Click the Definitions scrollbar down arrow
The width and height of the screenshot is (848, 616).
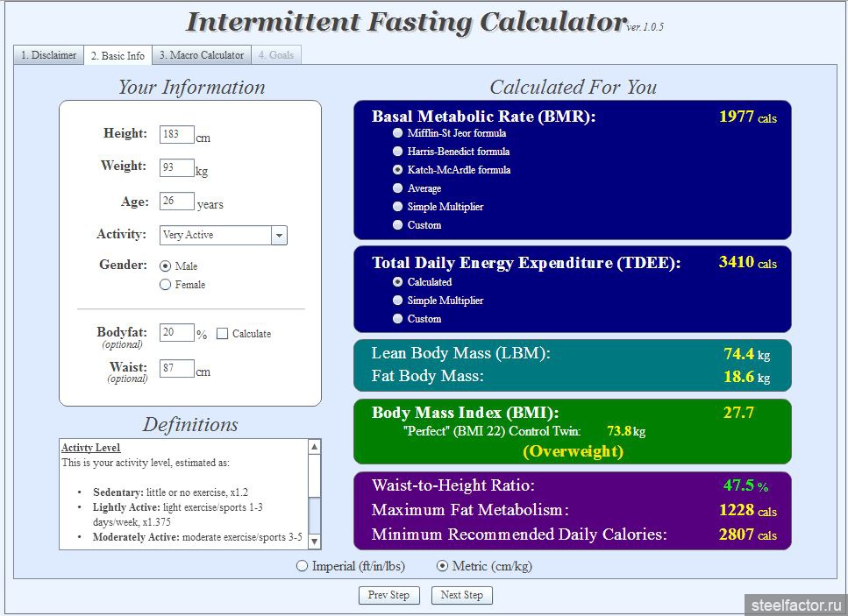tap(314, 541)
